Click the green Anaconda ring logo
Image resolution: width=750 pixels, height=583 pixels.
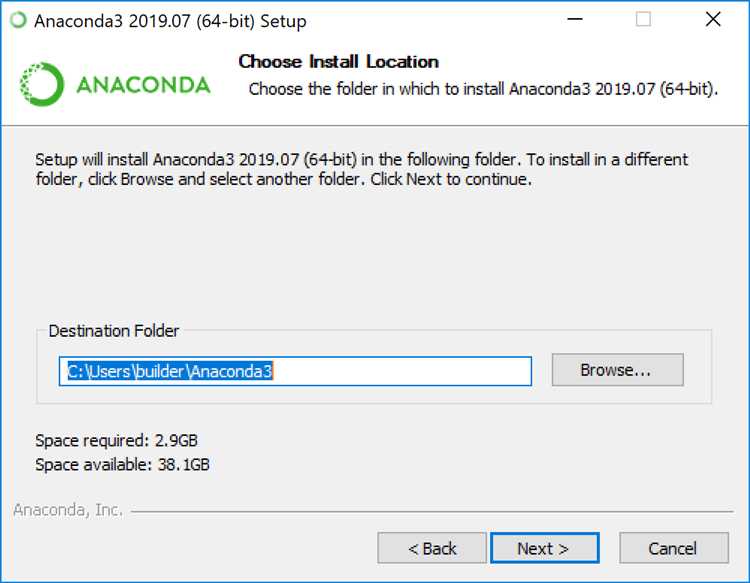(x=42, y=84)
